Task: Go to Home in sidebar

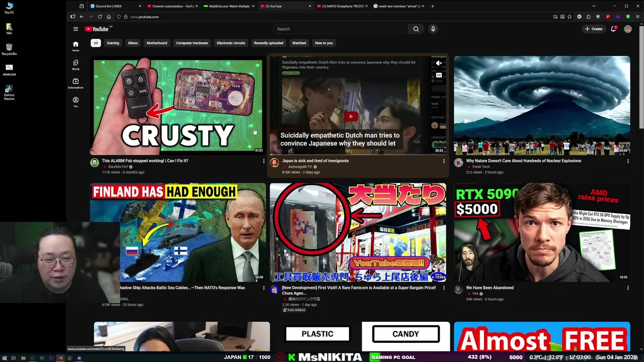Action: click(75, 46)
